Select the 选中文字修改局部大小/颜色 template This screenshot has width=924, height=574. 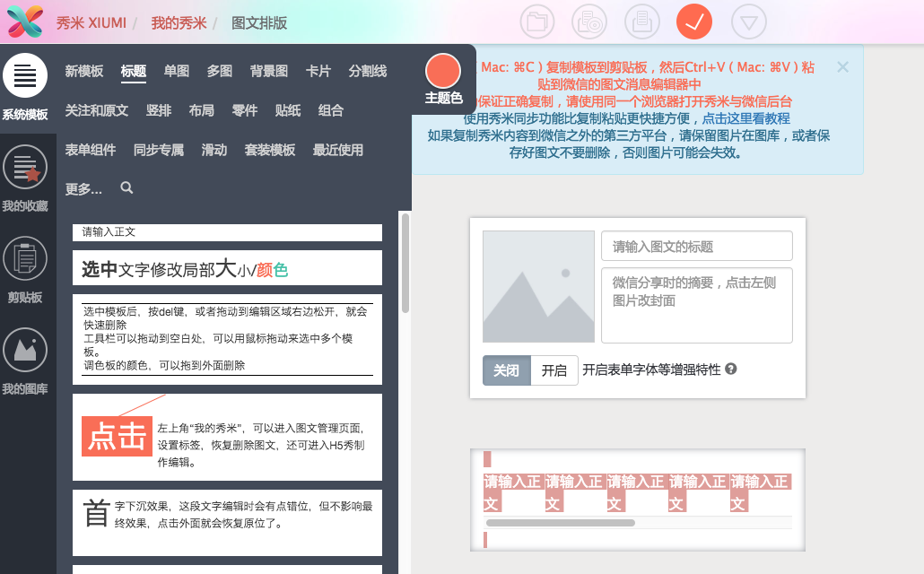[228, 268]
